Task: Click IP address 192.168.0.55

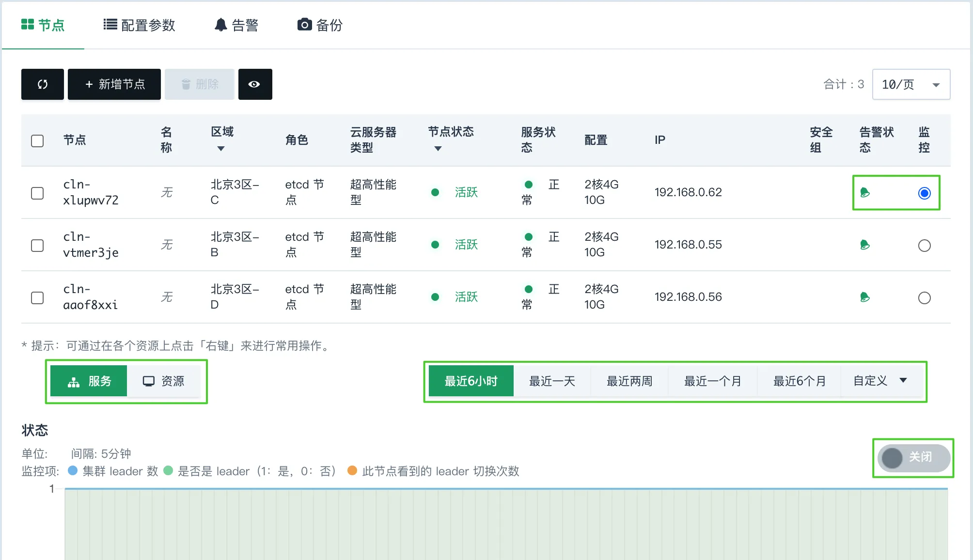Action: coord(688,245)
